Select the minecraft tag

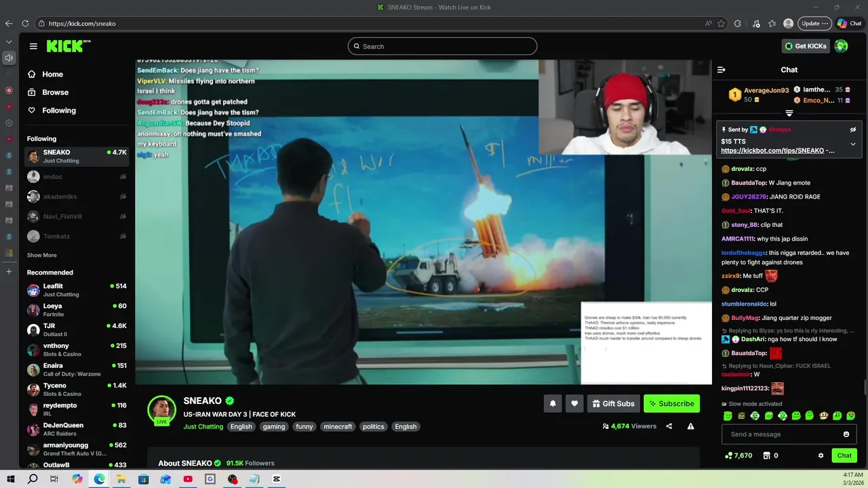[338, 426]
